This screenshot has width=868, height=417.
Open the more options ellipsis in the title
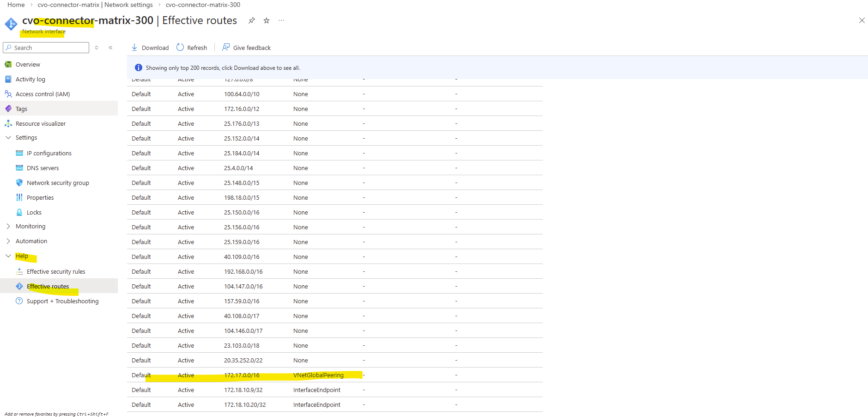281,20
